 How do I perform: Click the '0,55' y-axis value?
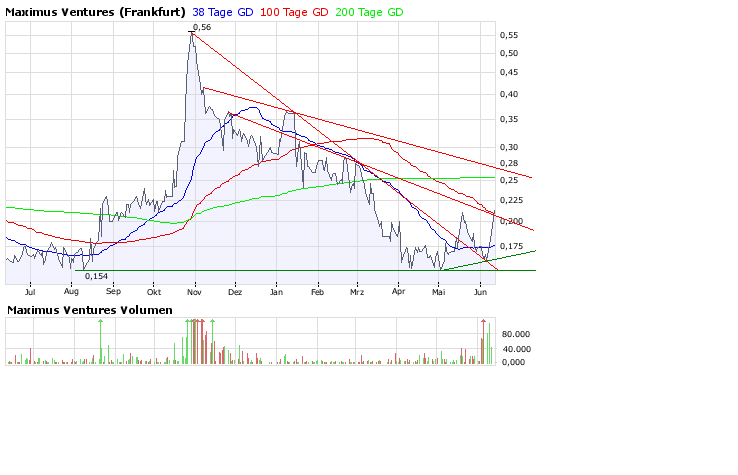click(509, 35)
